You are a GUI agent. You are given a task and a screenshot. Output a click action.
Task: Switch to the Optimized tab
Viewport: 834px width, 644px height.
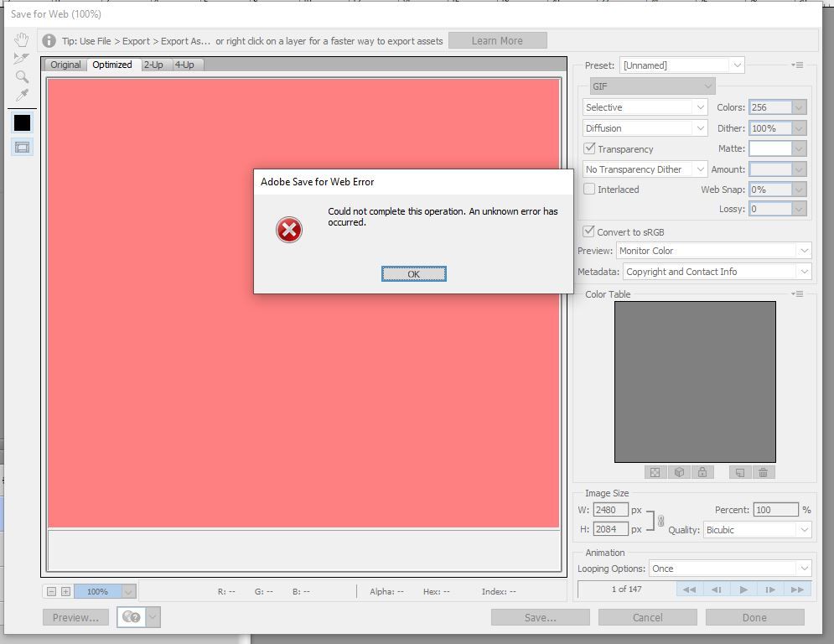(x=112, y=65)
